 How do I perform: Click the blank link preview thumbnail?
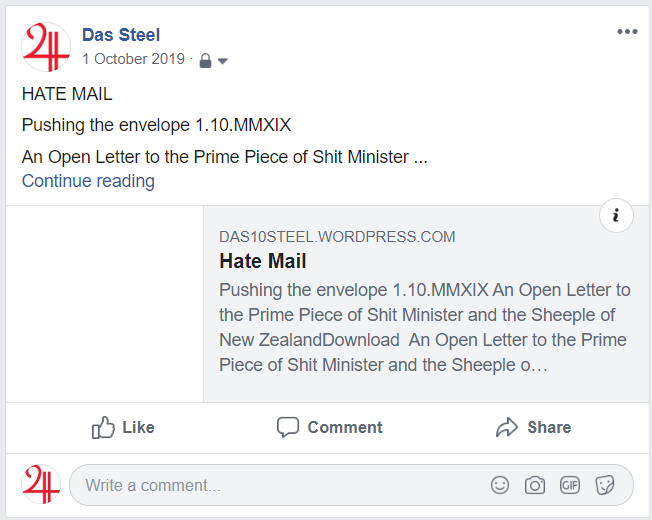click(x=105, y=303)
